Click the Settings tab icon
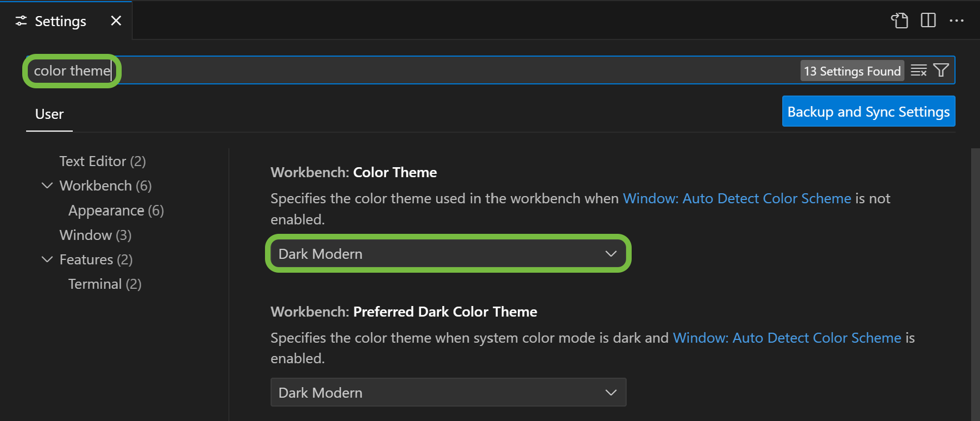Screen dimensions: 980x421 [x=21, y=21]
